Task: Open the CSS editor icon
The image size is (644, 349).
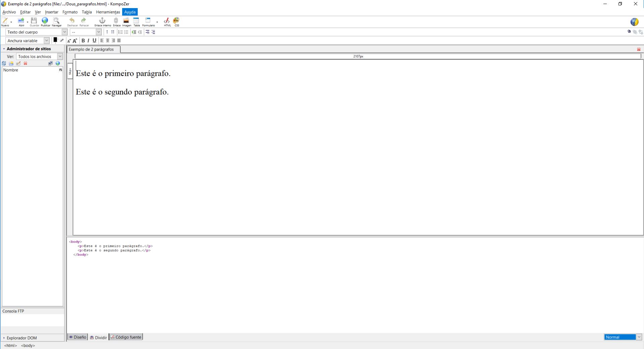Action: [176, 21]
